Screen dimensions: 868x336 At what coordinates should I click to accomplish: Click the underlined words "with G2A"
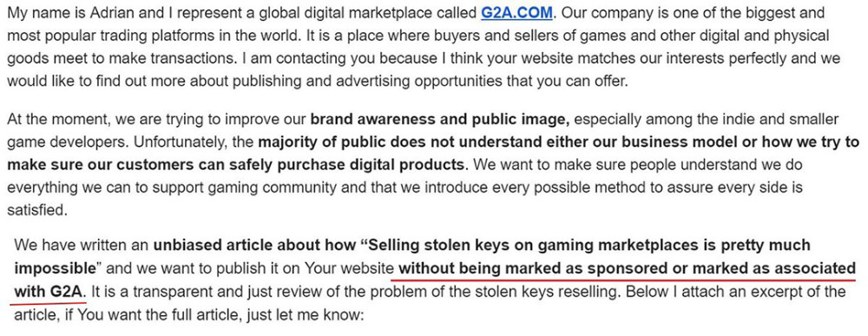[49, 291]
